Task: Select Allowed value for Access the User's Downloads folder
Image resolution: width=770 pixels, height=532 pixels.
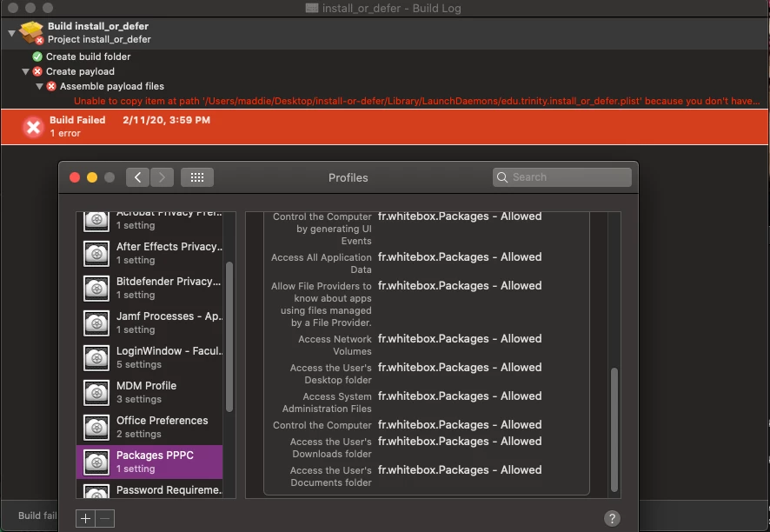Action: [x=460, y=441]
